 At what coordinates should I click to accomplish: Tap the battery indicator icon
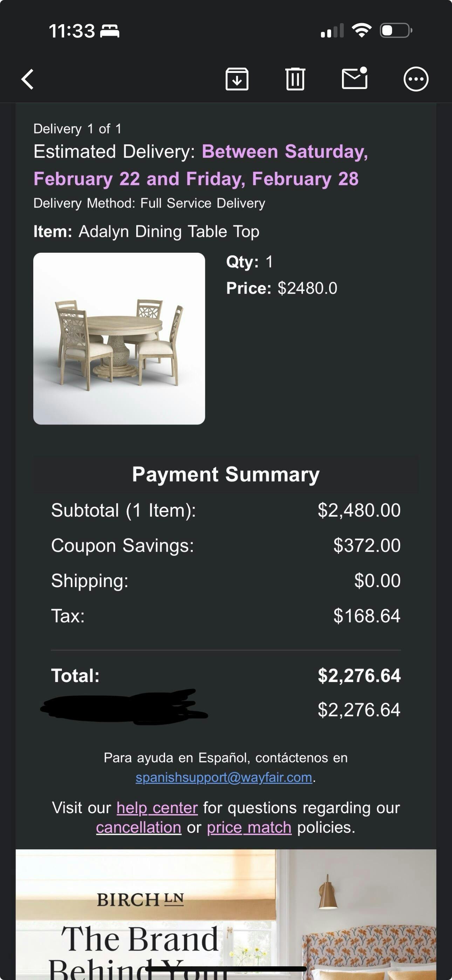point(396,30)
